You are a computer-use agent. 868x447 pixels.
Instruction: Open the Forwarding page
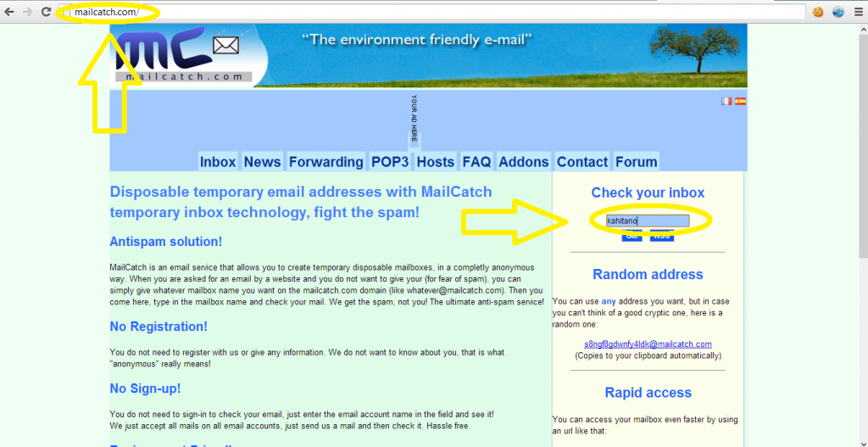coord(325,162)
